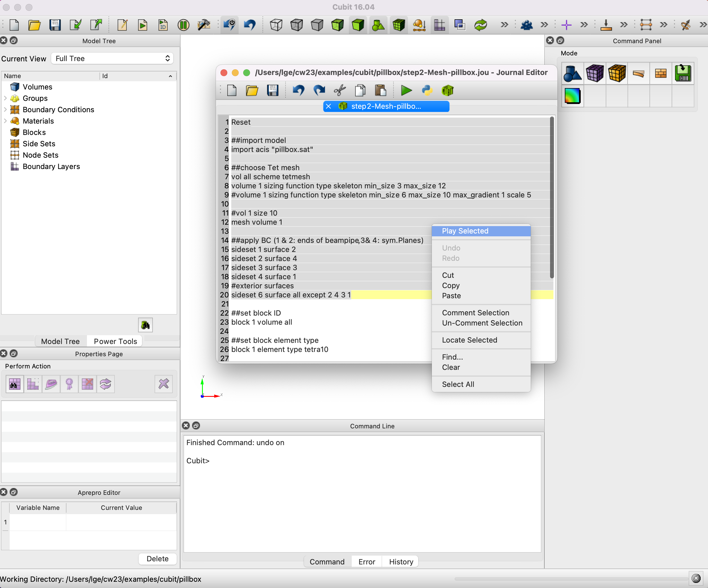Click the Redo arrow icon in Journal Editor toolbar

[x=319, y=90]
